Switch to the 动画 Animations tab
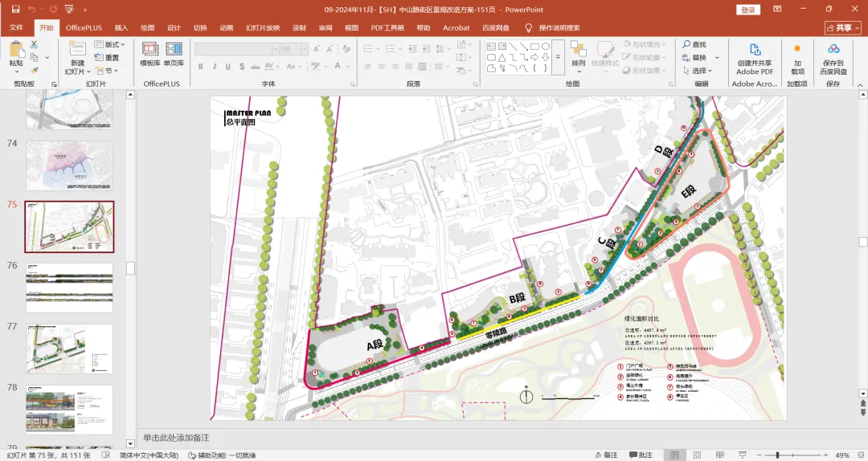 [x=226, y=27]
